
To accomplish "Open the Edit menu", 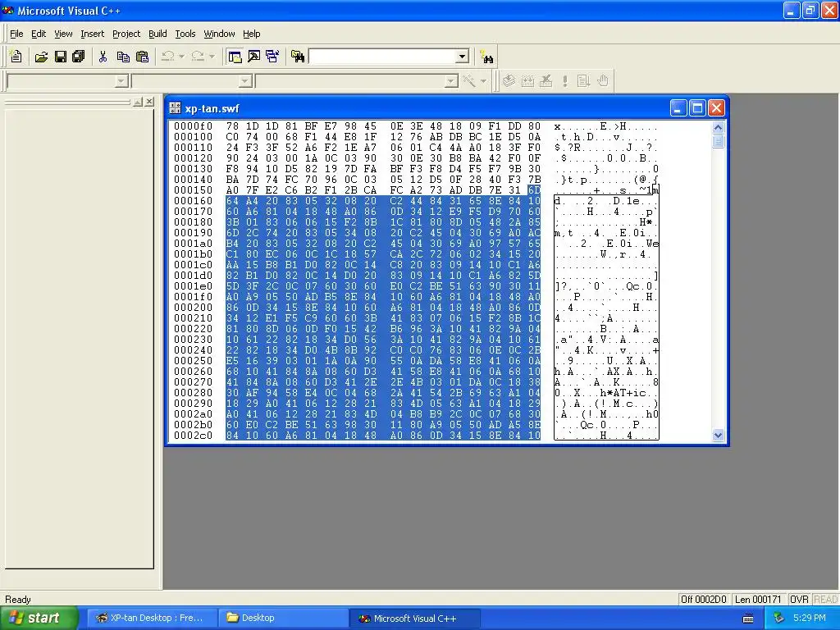I will click(39, 34).
